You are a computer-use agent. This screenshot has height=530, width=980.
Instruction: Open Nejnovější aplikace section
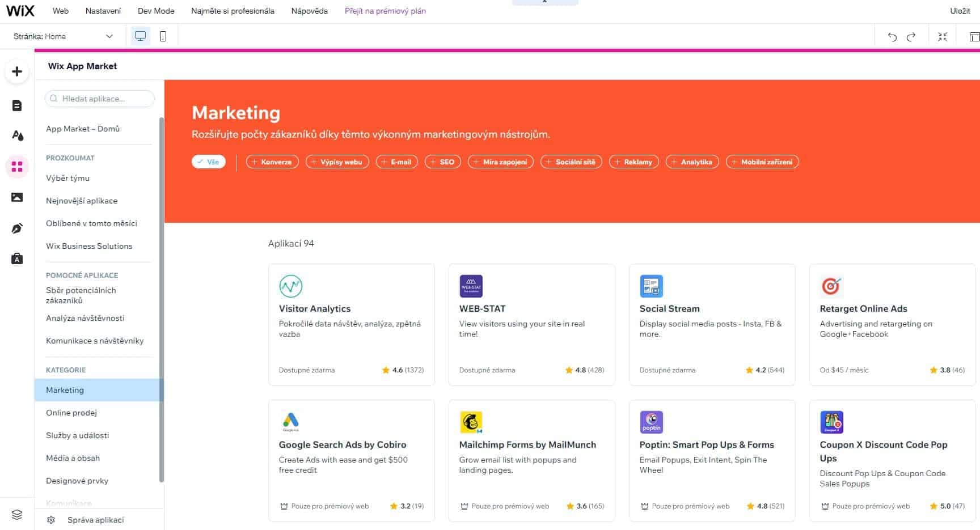82,201
